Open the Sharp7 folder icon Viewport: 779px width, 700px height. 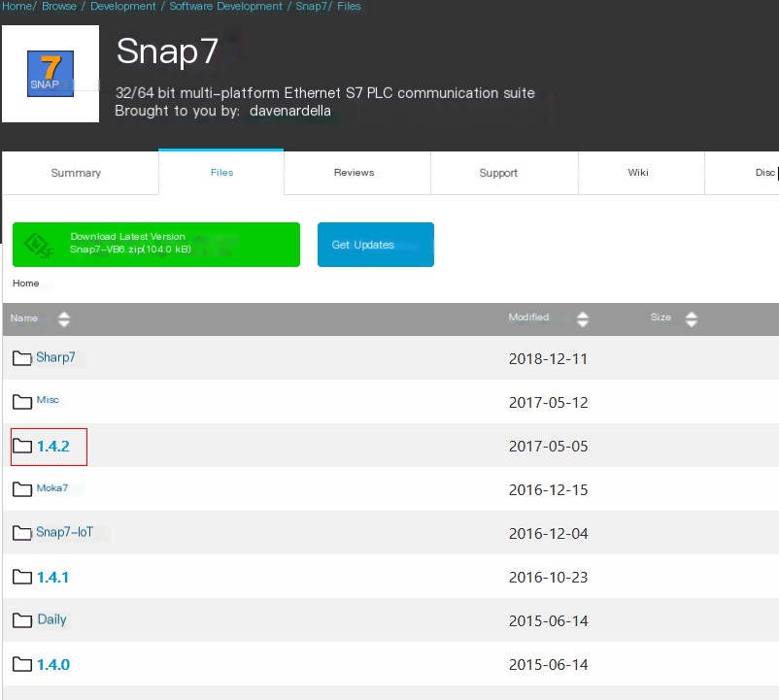click(22, 358)
